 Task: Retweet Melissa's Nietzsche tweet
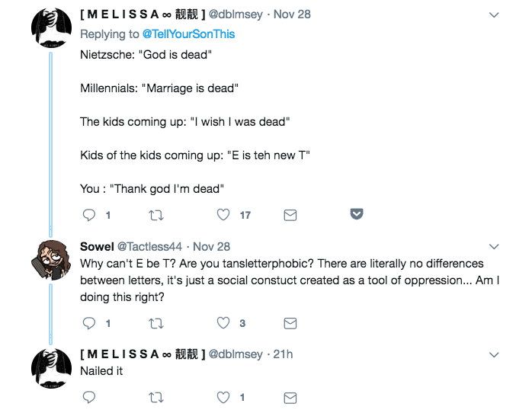click(156, 215)
